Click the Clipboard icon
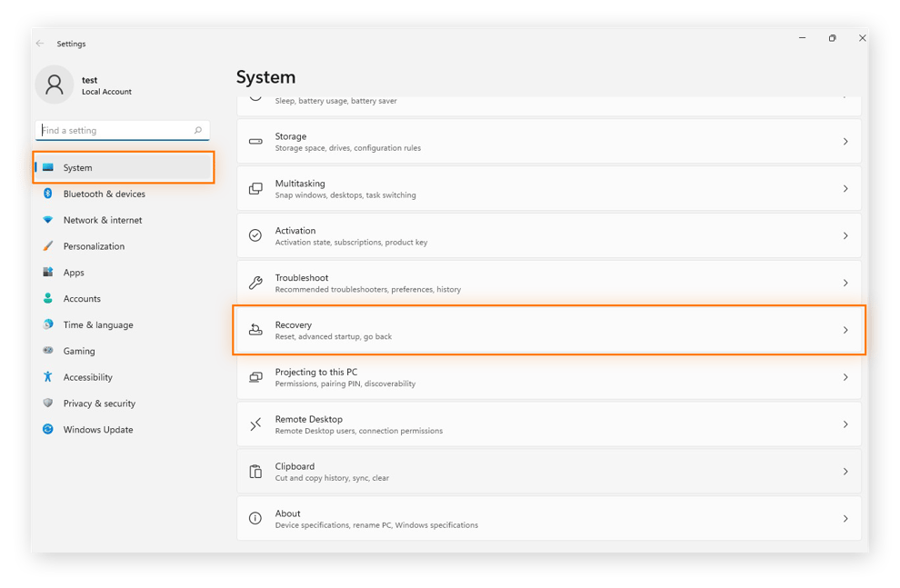 [255, 472]
